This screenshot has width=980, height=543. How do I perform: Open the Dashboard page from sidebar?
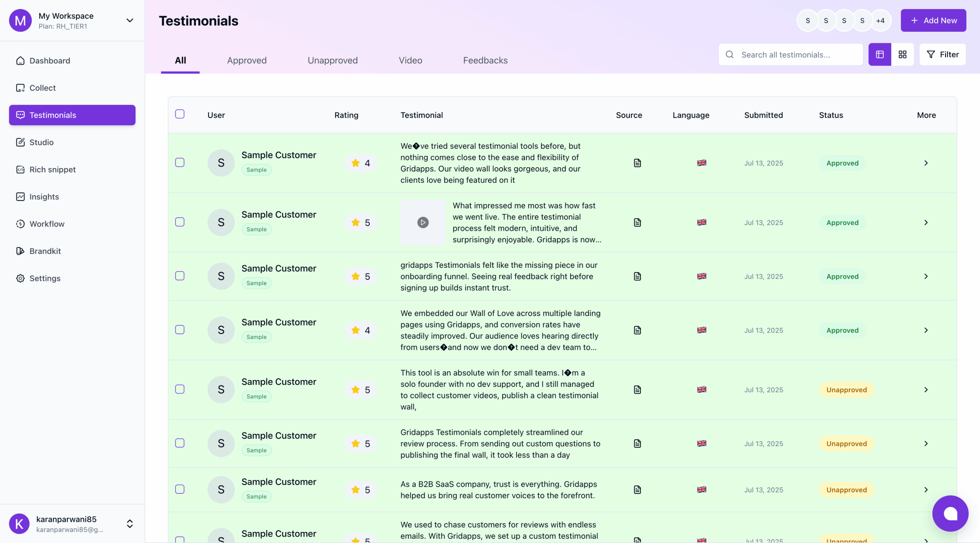(72, 60)
